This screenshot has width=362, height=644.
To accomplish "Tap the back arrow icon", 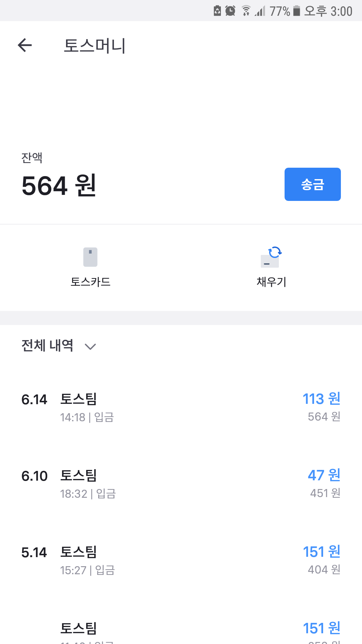I will (25, 45).
